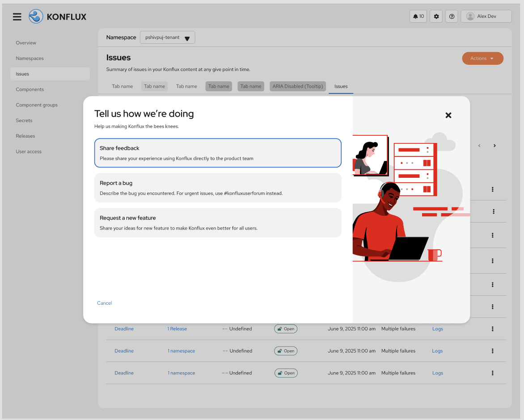
Task: Open kebab menu for 1 Release row
Action: point(492,329)
